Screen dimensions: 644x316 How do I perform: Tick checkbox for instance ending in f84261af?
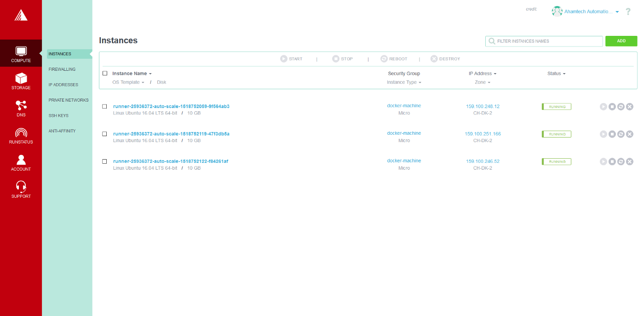coord(105,161)
